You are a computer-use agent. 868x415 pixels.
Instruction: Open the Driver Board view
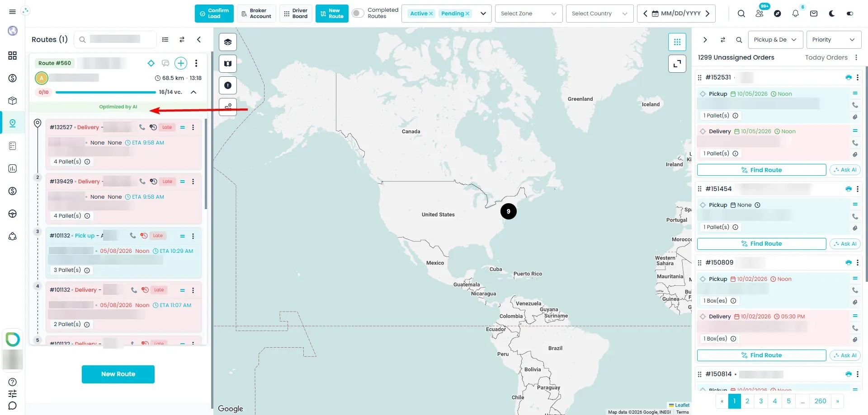pos(296,14)
